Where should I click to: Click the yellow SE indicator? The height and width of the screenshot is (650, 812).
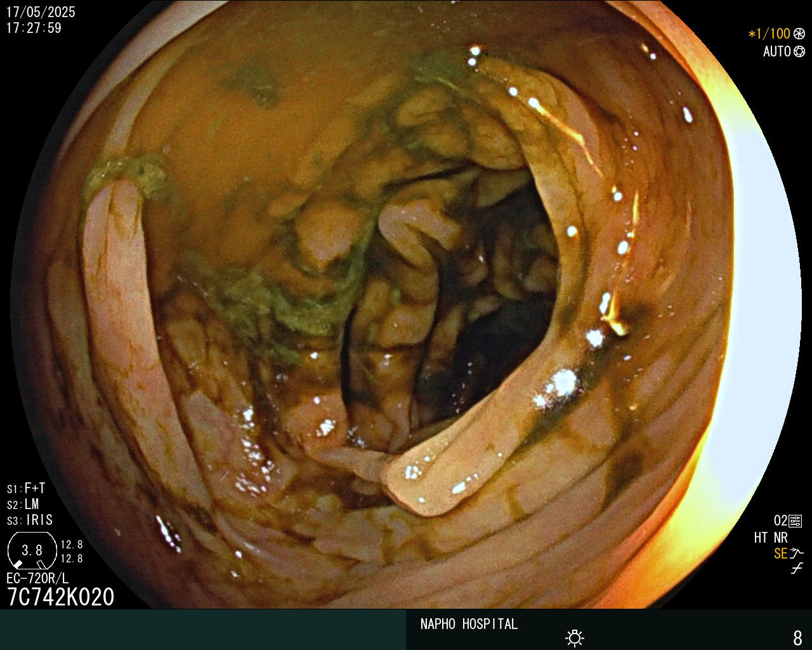click(x=781, y=554)
